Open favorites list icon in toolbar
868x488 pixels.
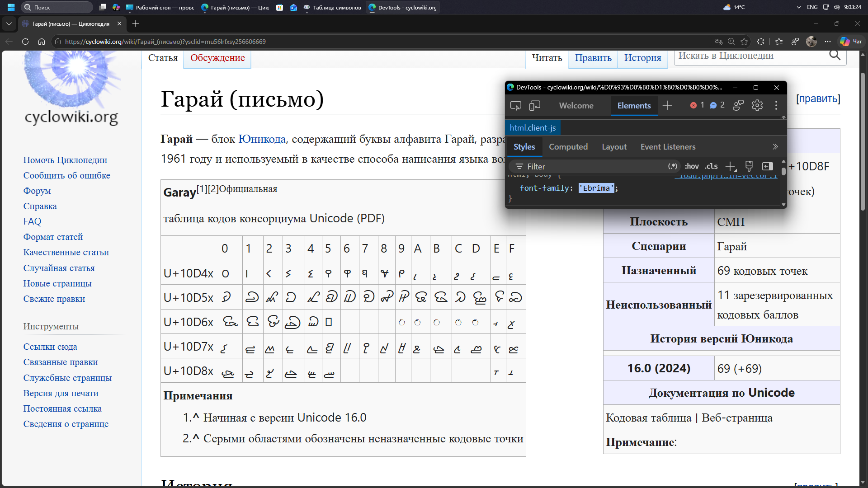click(778, 42)
